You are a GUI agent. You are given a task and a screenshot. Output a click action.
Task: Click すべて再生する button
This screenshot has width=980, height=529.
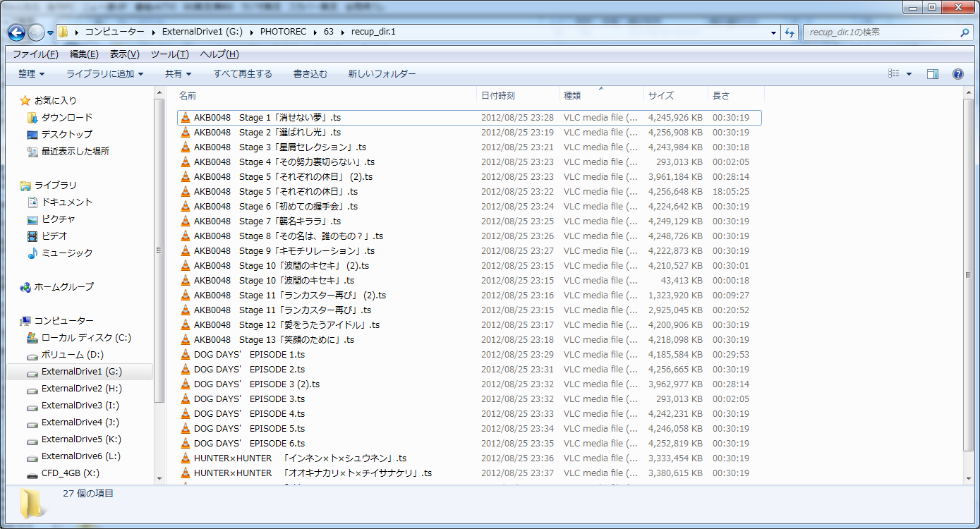pos(243,74)
